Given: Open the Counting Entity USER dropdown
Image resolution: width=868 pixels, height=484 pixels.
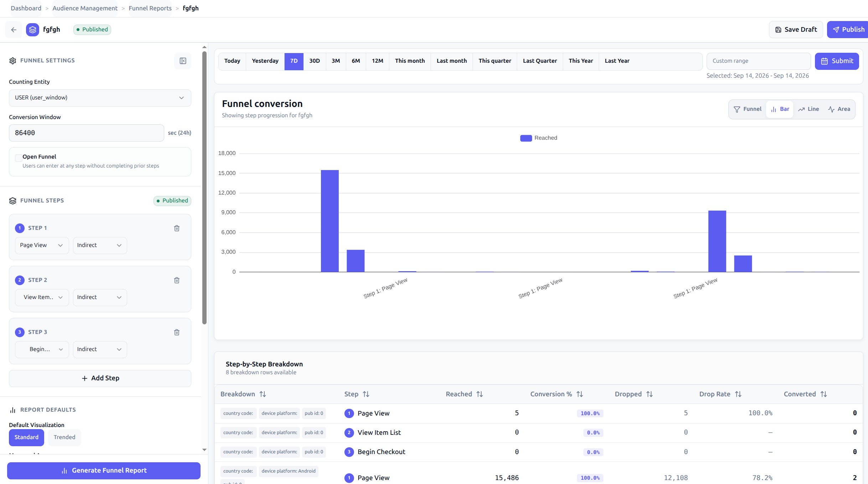Looking at the screenshot, I should pyautogui.click(x=100, y=98).
